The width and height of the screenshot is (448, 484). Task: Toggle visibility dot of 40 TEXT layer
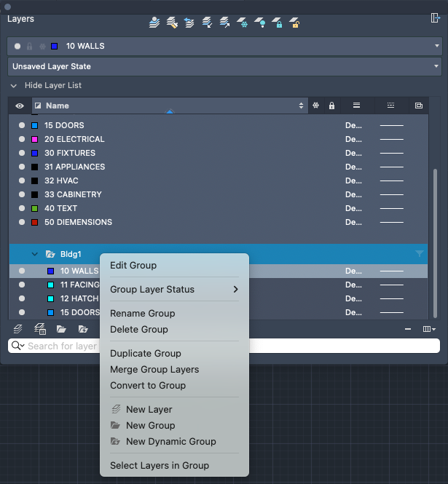22,208
